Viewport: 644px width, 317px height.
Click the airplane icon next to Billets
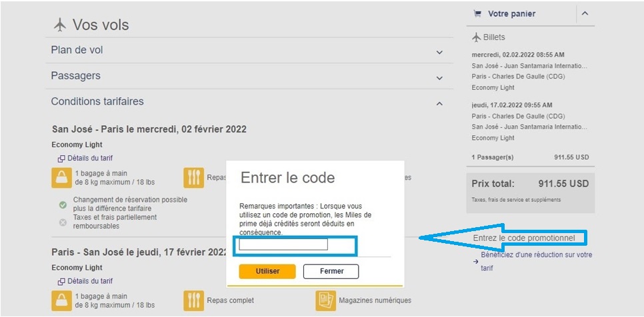point(476,37)
